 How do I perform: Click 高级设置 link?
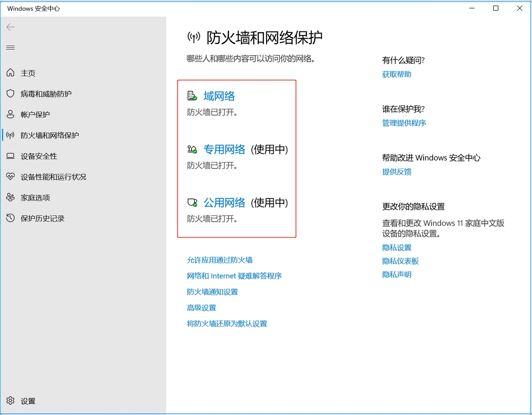tap(201, 307)
